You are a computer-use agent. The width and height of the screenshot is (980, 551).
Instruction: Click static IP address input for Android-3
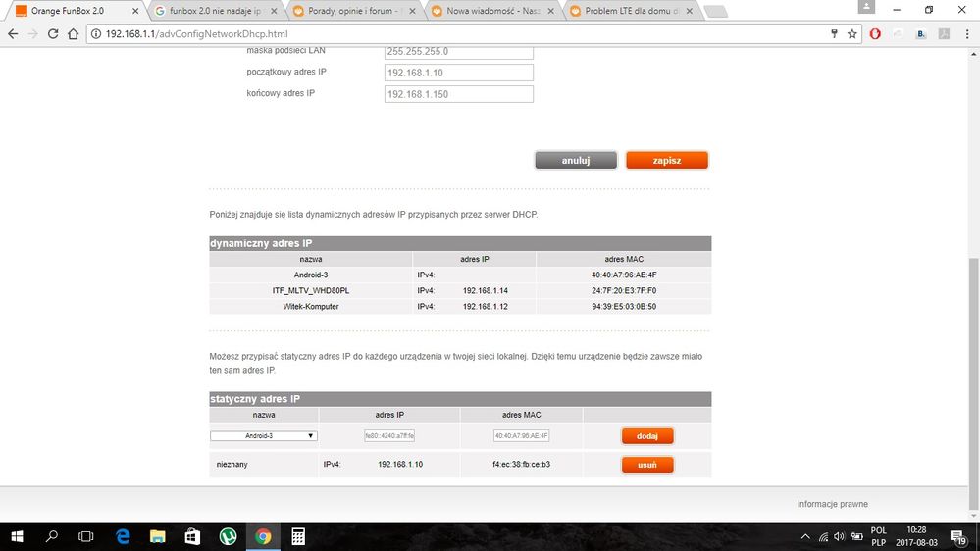pos(389,436)
